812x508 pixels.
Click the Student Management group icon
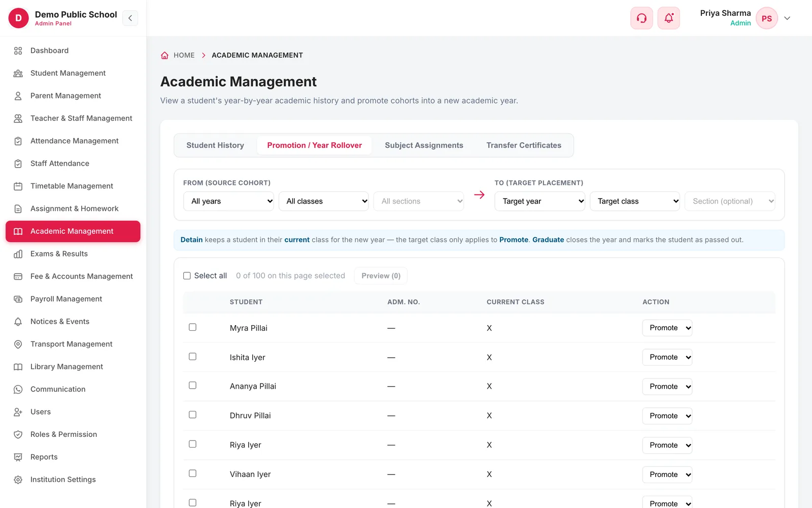pyautogui.click(x=18, y=73)
